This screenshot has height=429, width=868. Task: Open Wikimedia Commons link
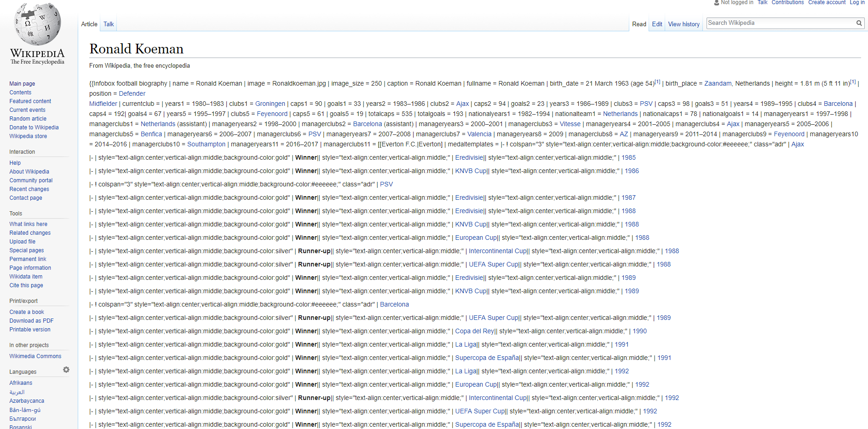(35, 356)
